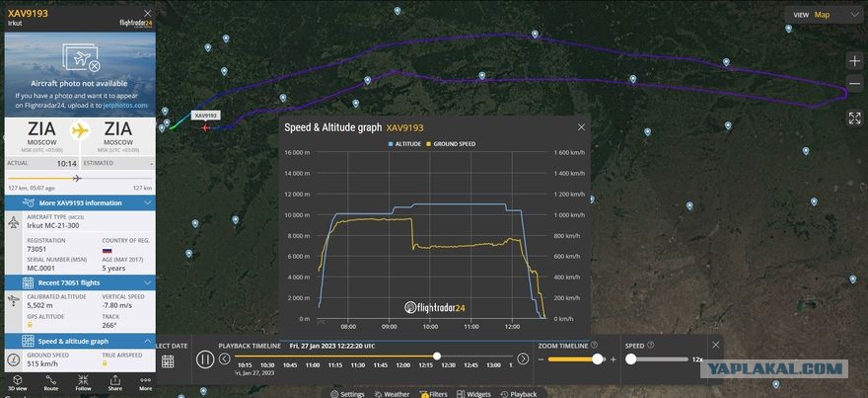Toggle the GROUND SPEED series in legend

(x=451, y=143)
